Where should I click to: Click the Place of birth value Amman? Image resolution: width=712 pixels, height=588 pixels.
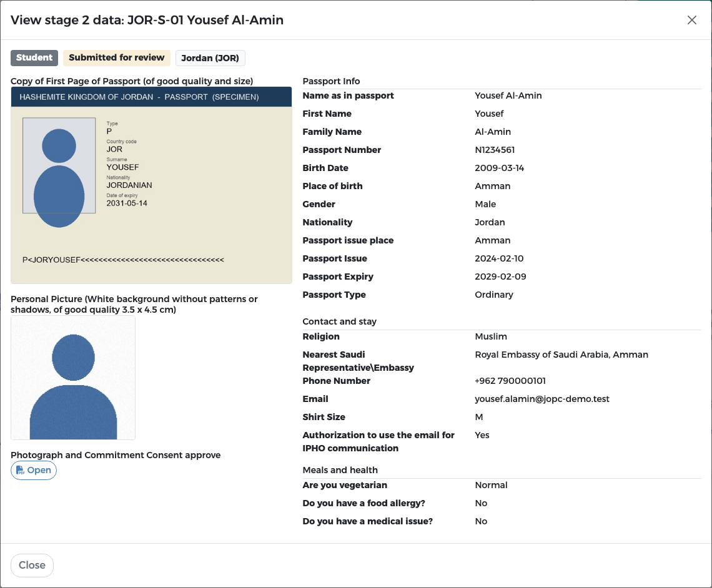point(493,186)
